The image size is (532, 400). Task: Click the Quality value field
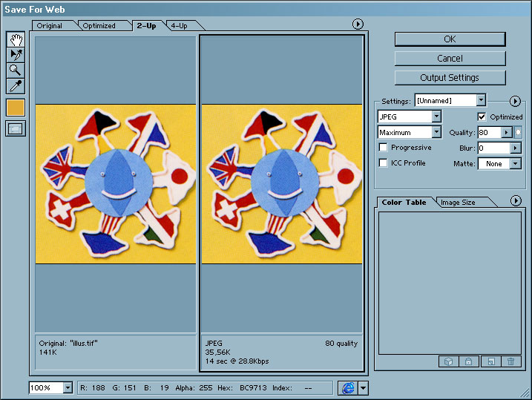pos(490,132)
